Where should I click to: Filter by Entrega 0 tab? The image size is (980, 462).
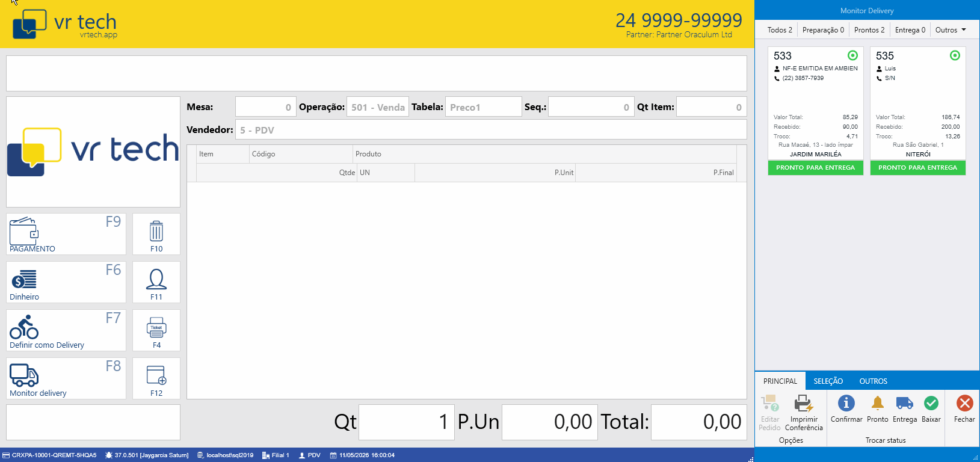coord(910,30)
